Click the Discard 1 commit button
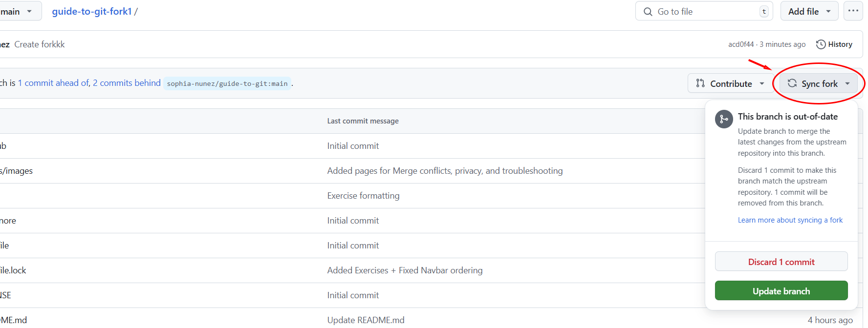Image resolution: width=868 pixels, height=328 pixels. click(781, 262)
